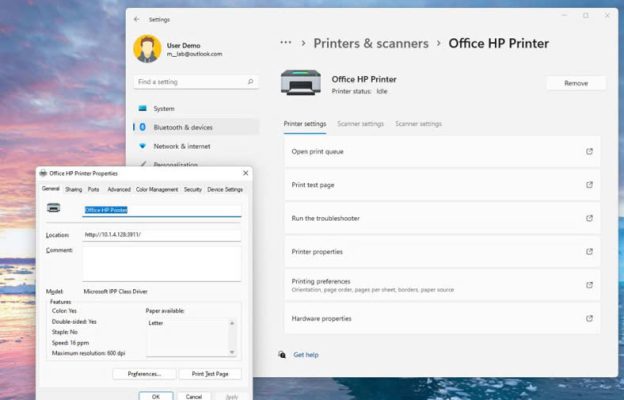
Task: Click the Preferences... button
Action: point(144,374)
